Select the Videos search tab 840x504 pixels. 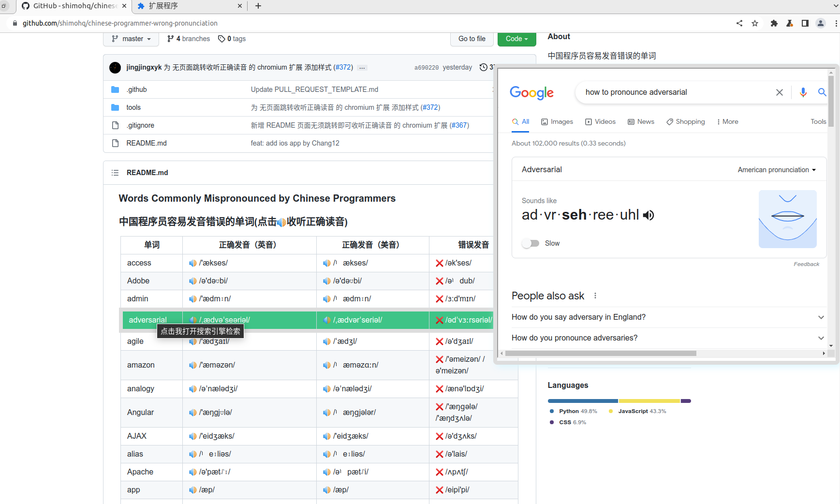click(x=600, y=122)
